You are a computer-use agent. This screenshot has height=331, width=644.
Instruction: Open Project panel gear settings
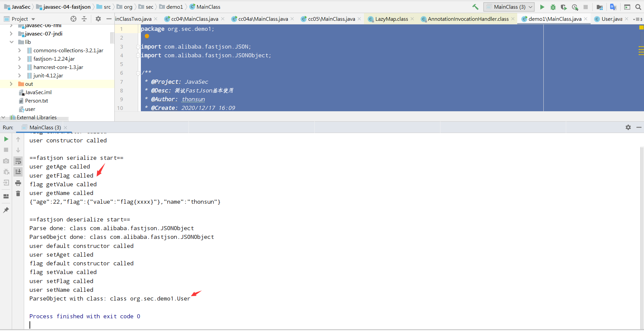click(x=98, y=19)
